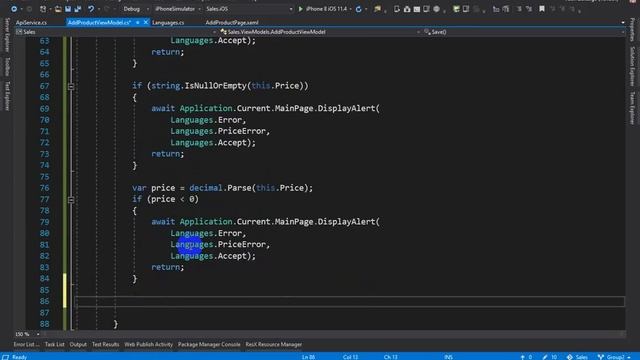This screenshot has height=360, width=640.
Task: Open the Toolbox side tab
Action: [7, 67]
